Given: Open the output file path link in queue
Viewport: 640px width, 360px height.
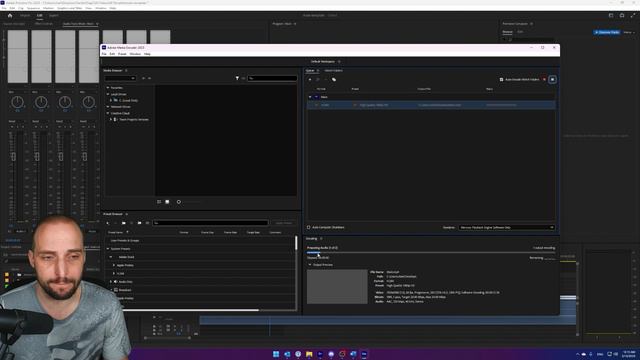Looking at the screenshot, I should 440,105.
